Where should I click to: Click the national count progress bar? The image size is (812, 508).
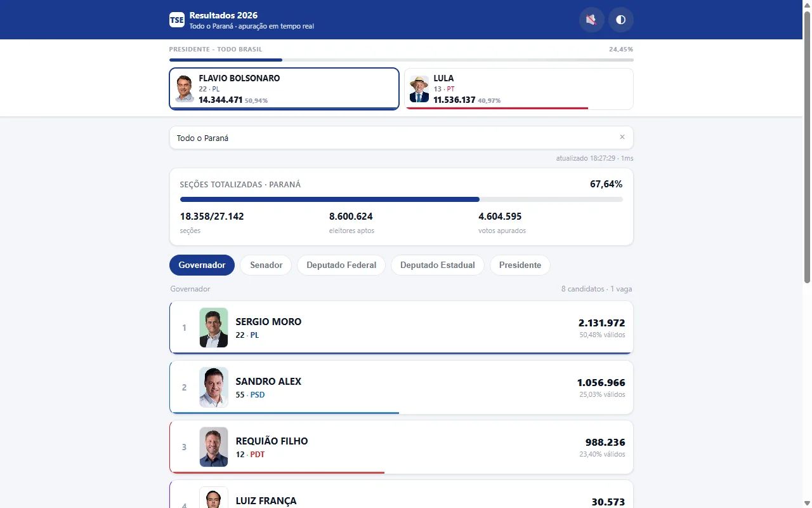(401, 60)
